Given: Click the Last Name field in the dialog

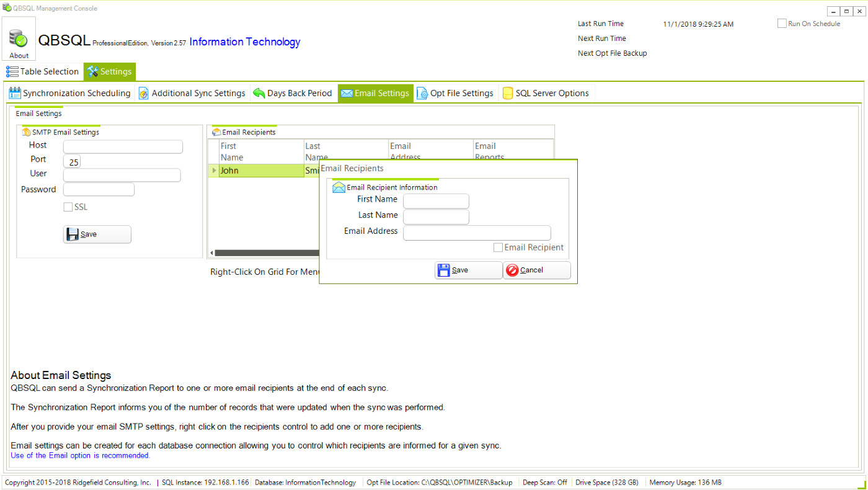Looking at the screenshot, I should click(x=436, y=216).
